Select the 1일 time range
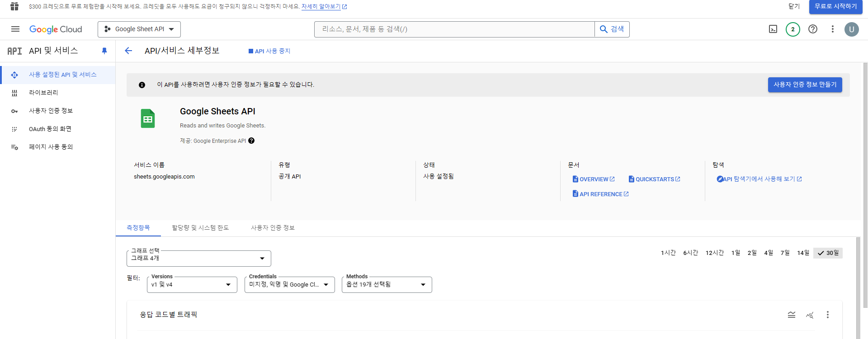 pos(736,253)
